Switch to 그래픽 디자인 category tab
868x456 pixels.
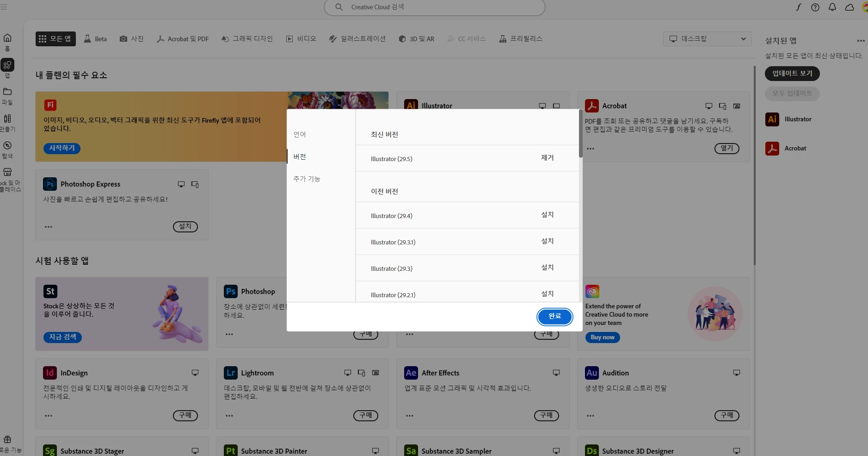[247, 39]
